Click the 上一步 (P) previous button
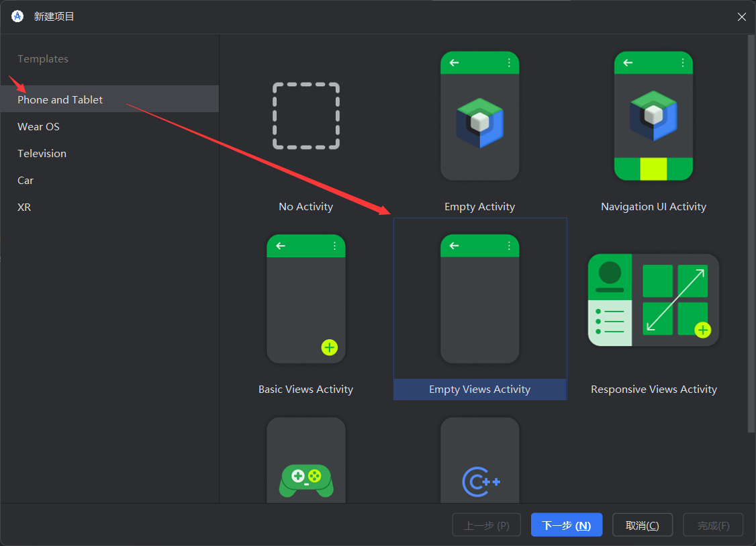The width and height of the screenshot is (756, 546). click(487, 525)
